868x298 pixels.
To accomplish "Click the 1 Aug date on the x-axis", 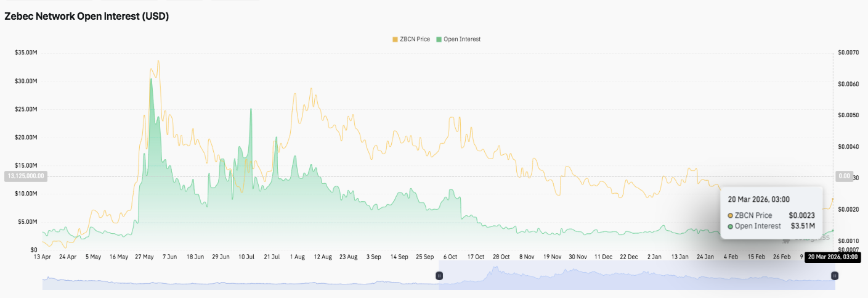I will pyautogui.click(x=297, y=257).
